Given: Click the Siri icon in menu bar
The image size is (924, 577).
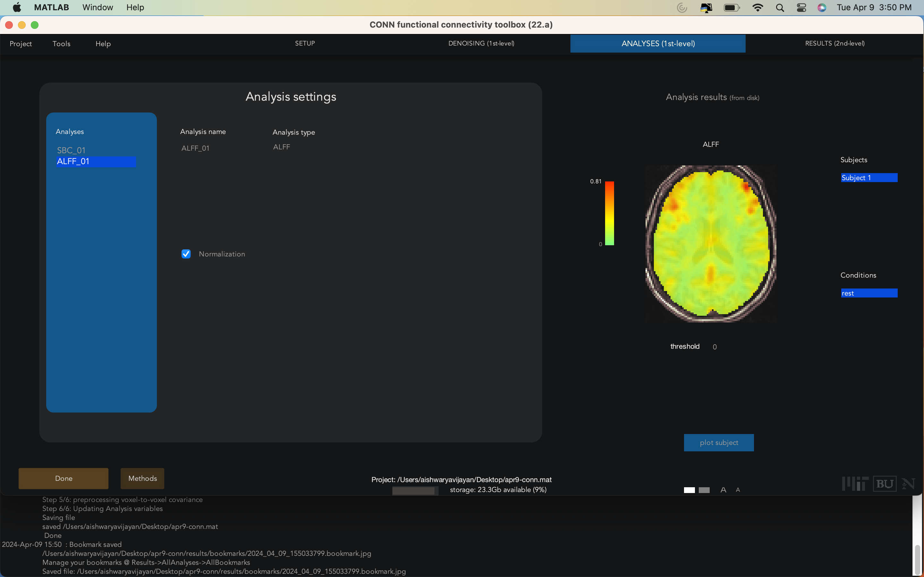Looking at the screenshot, I should (x=822, y=8).
